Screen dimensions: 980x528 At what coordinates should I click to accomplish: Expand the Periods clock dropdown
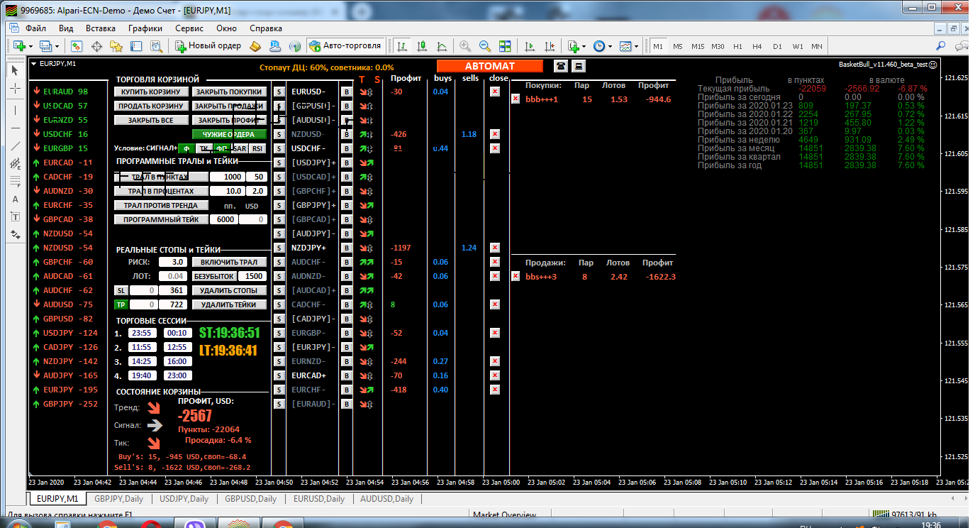[x=610, y=46]
